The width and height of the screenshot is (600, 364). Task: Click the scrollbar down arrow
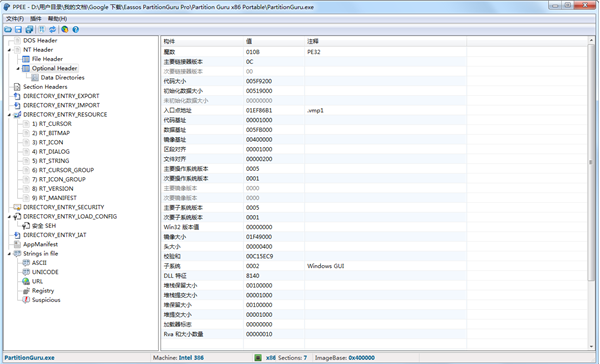(591, 346)
